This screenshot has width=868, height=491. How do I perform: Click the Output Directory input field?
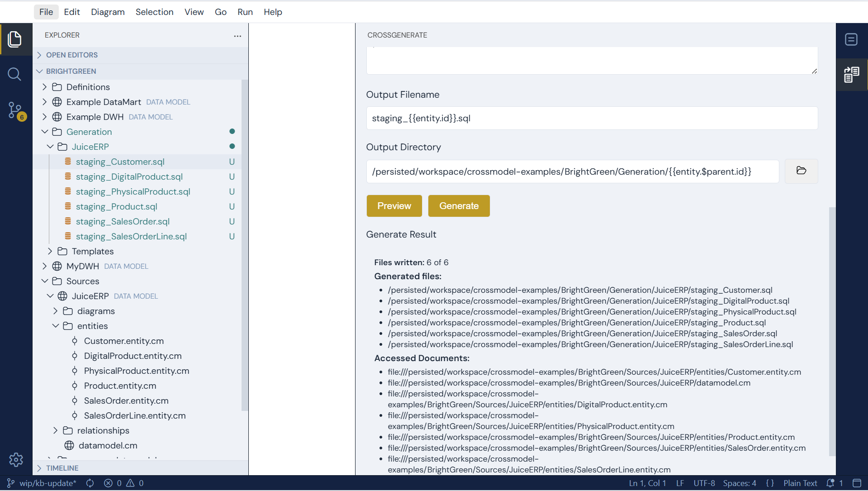pyautogui.click(x=572, y=172)
